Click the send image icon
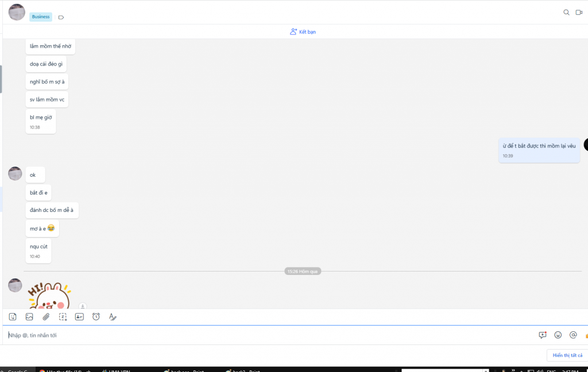The image size is (588, 372). 29,317
